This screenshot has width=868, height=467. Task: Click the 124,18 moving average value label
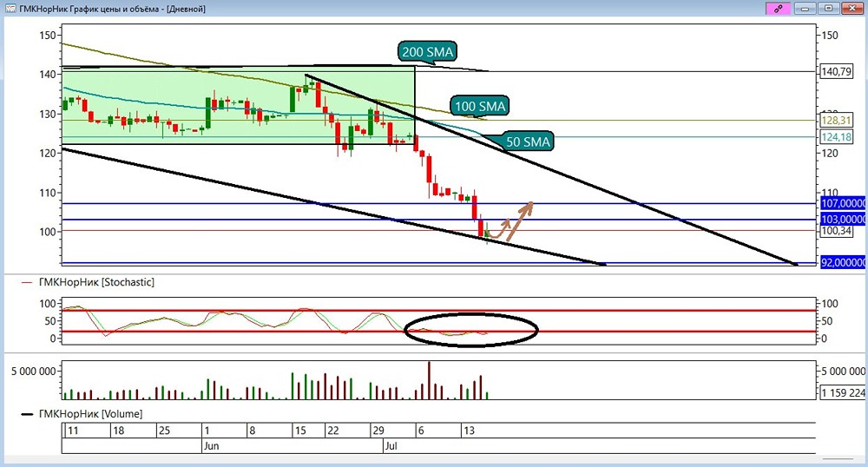(x=836, y=136)
